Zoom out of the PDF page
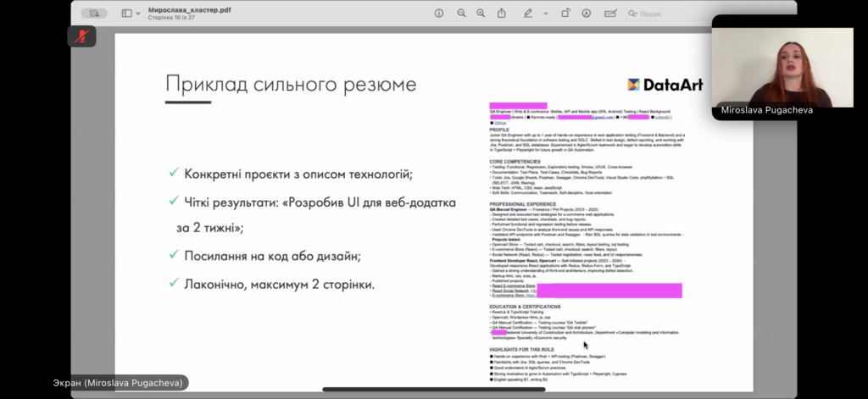 pos(462,14)
